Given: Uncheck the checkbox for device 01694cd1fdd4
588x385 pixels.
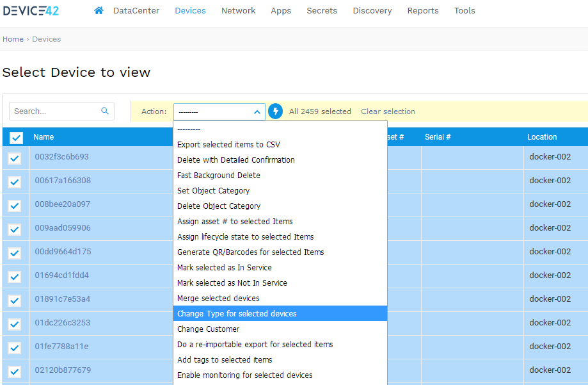Looking at the screenshot, I should (x=15, y=277).
